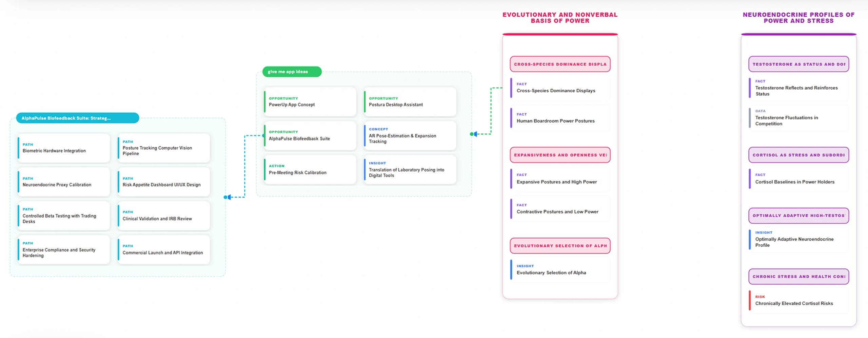This screenshot has width=868, height=338.
Task: Select Posture Tracking Computer Vision Pipeline card
Action: pyautogui.click(x=164, y=148)
